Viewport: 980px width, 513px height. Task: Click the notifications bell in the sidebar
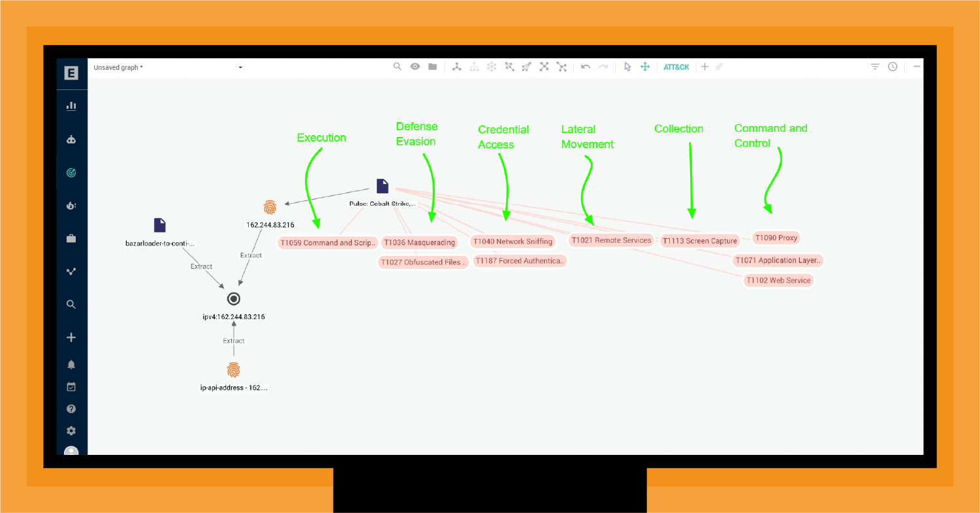click(x=71, y=364)
